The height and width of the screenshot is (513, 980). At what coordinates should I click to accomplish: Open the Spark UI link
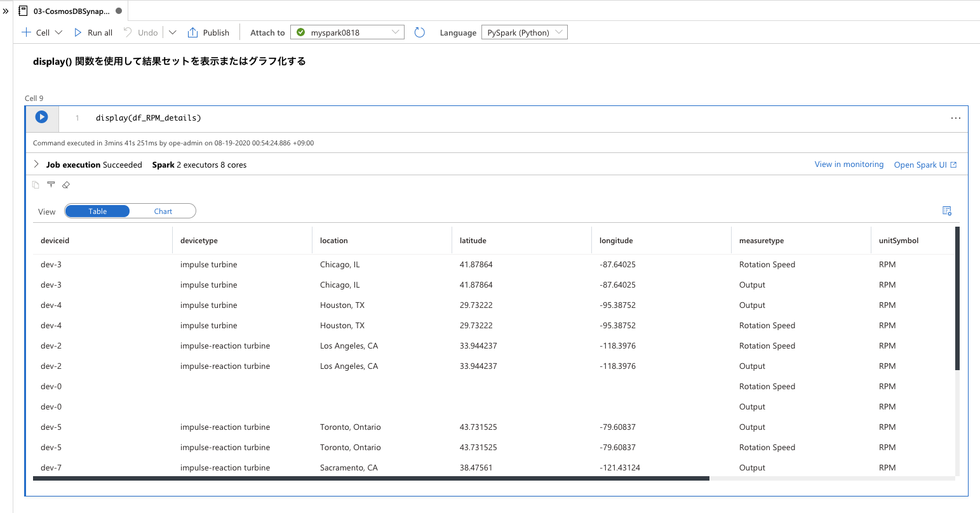tap(925, 164)
